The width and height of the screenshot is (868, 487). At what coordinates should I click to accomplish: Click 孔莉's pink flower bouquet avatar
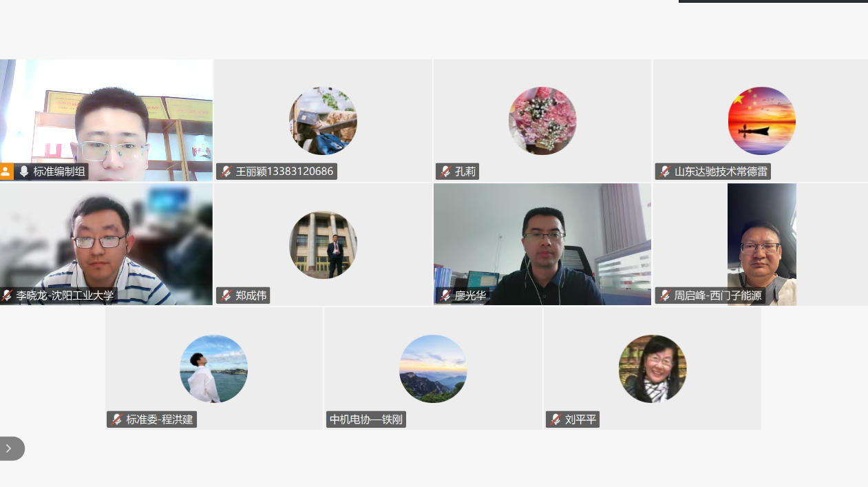(542, 121)
